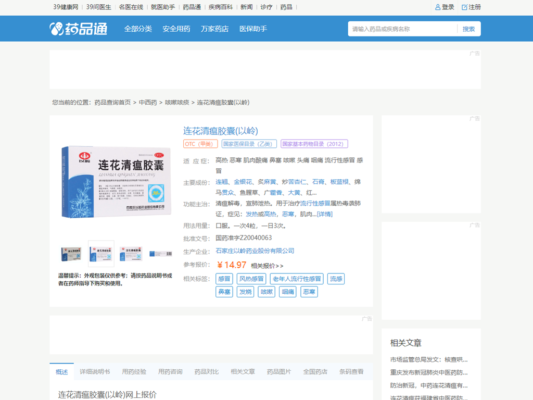Screen dimensions: 533x400
Task: Open article 市场监管总局发文
Action: 429,360
